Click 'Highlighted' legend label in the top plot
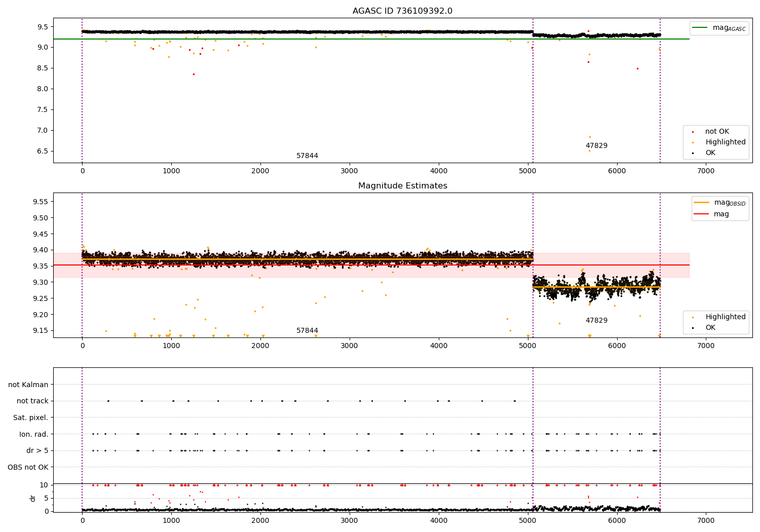 click(725, 142)
